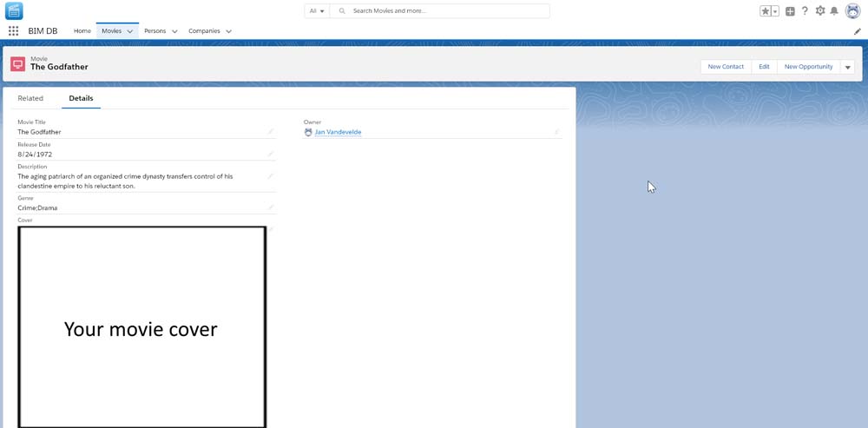Click the search magnifier icon
Viewport: 868px width, 428px height.
[342, 10]
